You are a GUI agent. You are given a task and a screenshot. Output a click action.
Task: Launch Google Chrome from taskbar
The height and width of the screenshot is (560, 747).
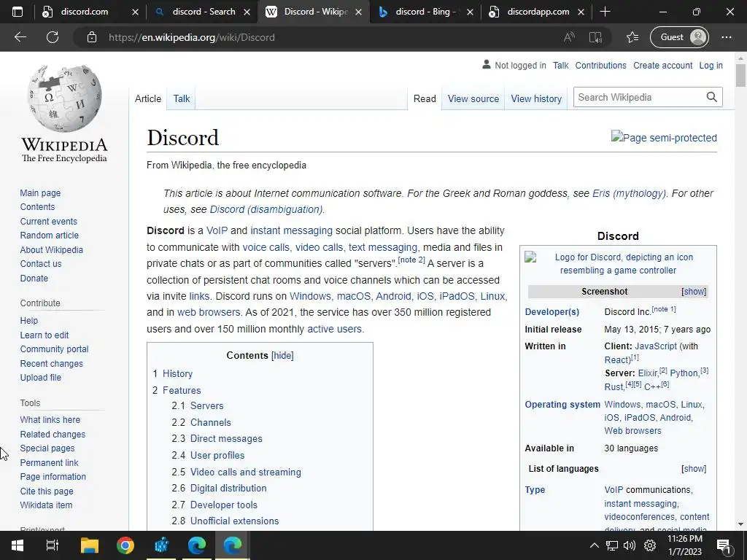tap(125, 545)
